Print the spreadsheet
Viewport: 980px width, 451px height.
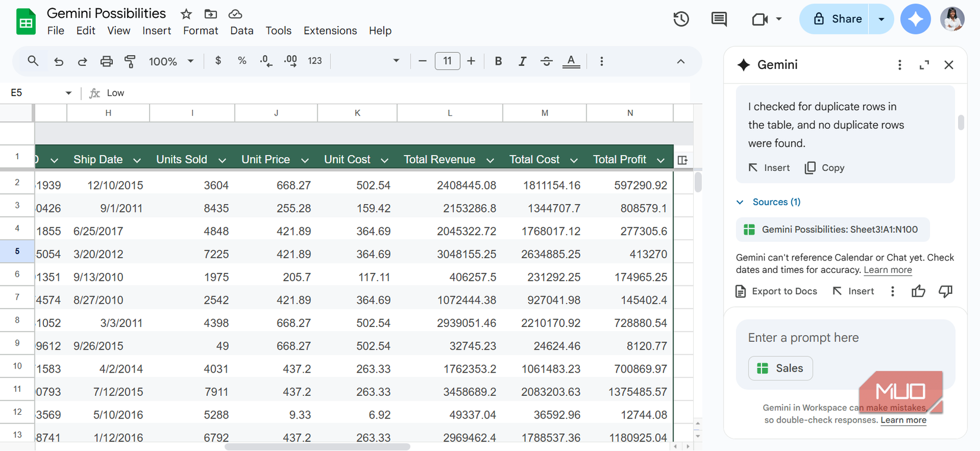tap(106, 61)
